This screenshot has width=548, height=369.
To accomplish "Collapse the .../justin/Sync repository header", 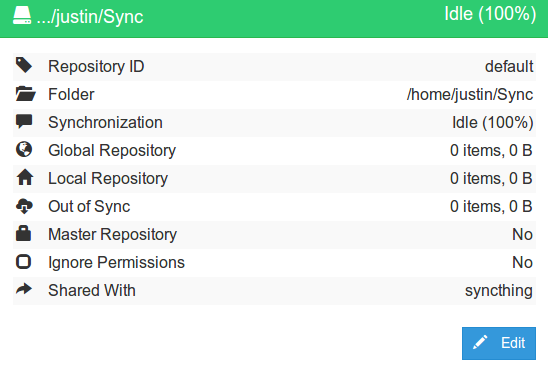I will click(274, 19).
